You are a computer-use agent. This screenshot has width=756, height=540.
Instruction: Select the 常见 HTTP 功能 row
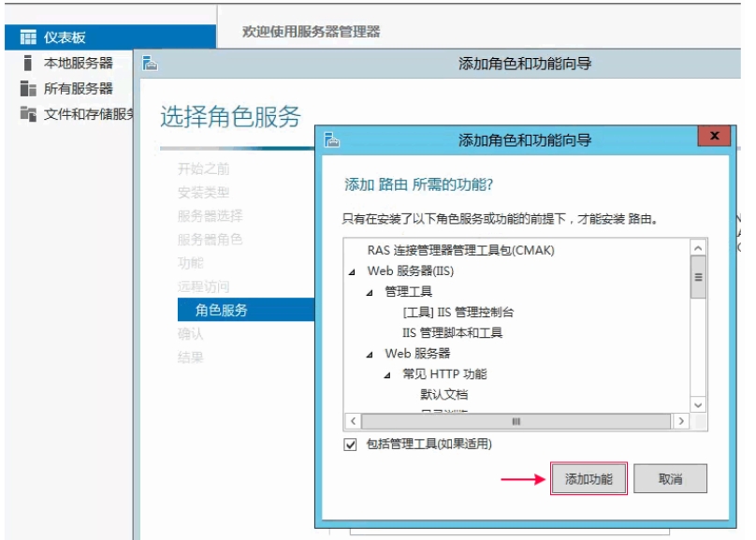click(444, 374)
